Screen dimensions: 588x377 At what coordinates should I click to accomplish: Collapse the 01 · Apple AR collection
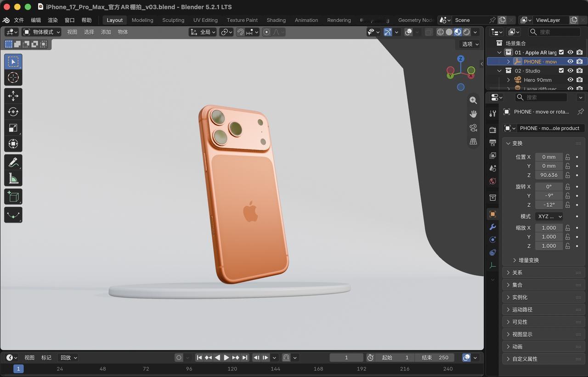pyautogui.click(x=499, y=52)
